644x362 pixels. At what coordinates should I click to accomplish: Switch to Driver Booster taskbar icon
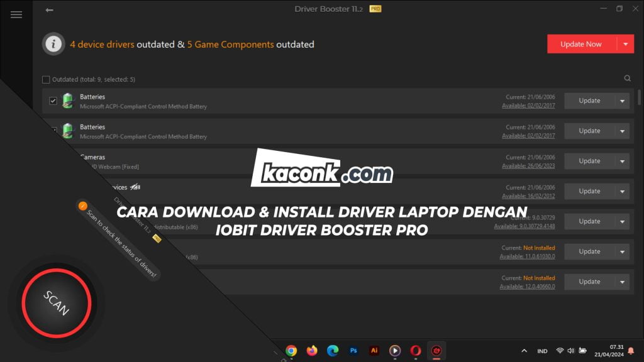click(436, 351)
